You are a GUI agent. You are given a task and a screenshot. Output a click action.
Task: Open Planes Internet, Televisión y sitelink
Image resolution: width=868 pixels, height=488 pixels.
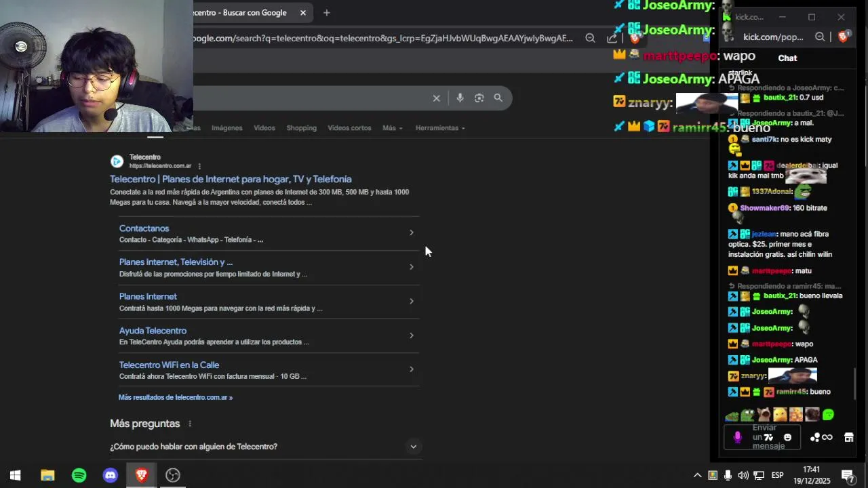point(176,262)
